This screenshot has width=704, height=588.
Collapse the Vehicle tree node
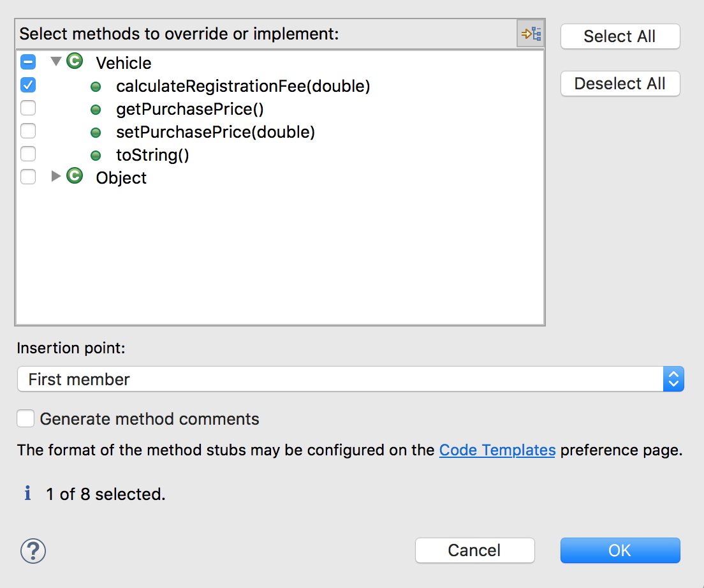[55, 61]
